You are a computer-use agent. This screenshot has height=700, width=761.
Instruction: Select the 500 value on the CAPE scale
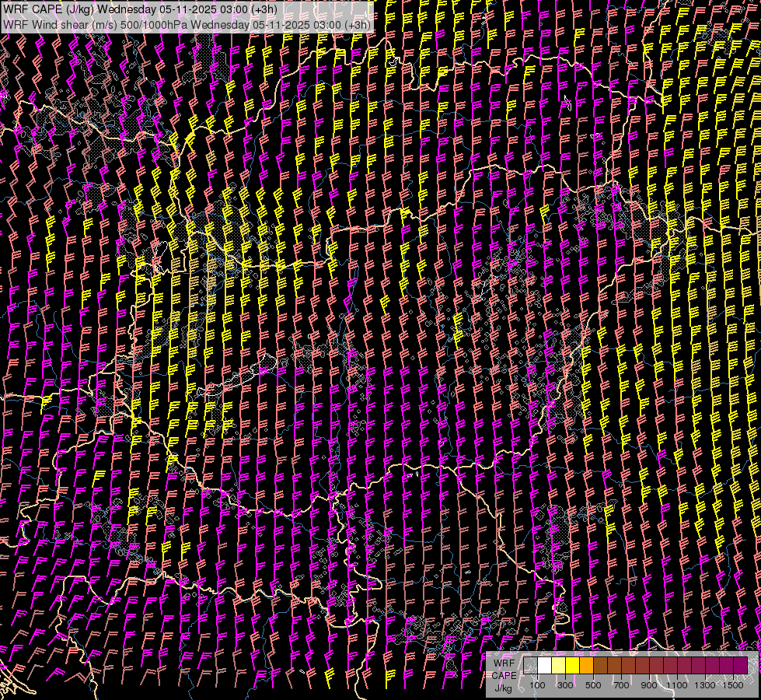tap(593, 685)
